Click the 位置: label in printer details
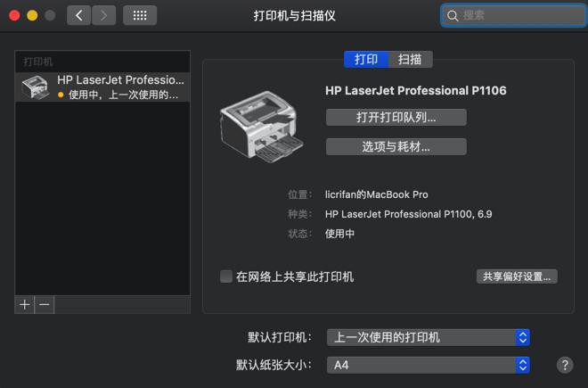This screenshot has height=388, width=588. 299,194
